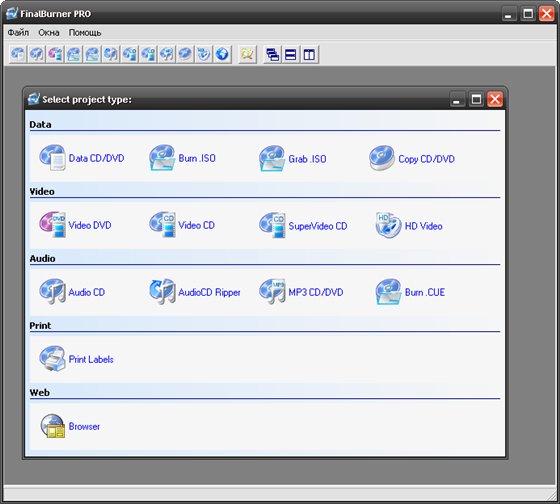
Task: Click the Audio CD link text
Action: 87,293
